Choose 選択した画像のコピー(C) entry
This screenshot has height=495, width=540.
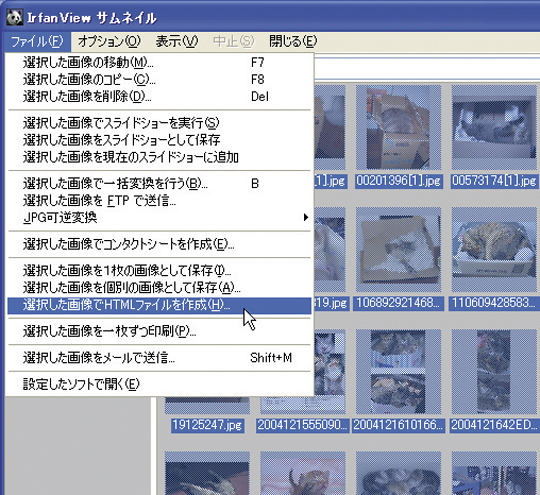point(159,80)
